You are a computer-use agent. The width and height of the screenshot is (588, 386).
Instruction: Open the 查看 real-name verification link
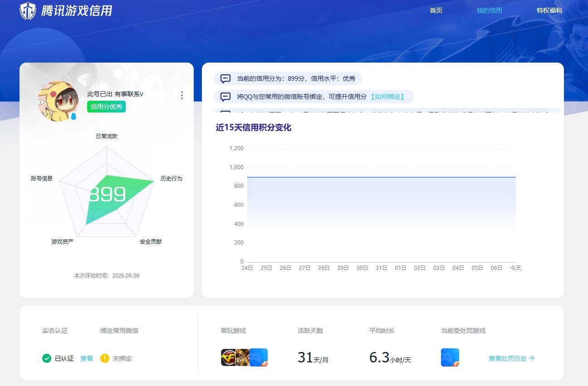click(x=87, y=358)
